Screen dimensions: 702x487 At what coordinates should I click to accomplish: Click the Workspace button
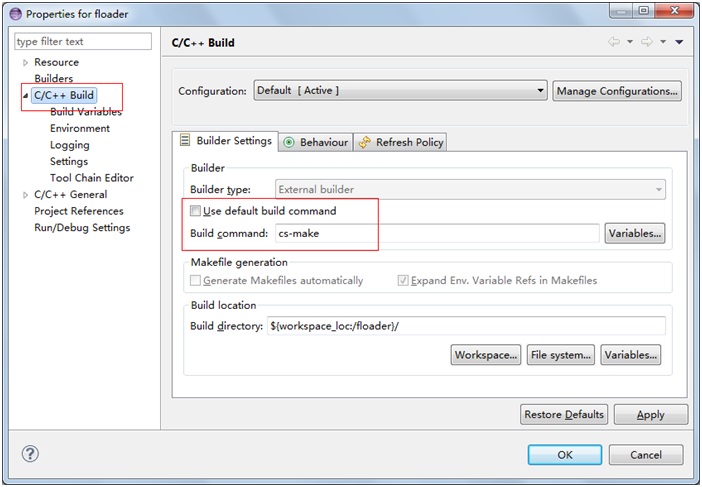[x=486, y=355]
